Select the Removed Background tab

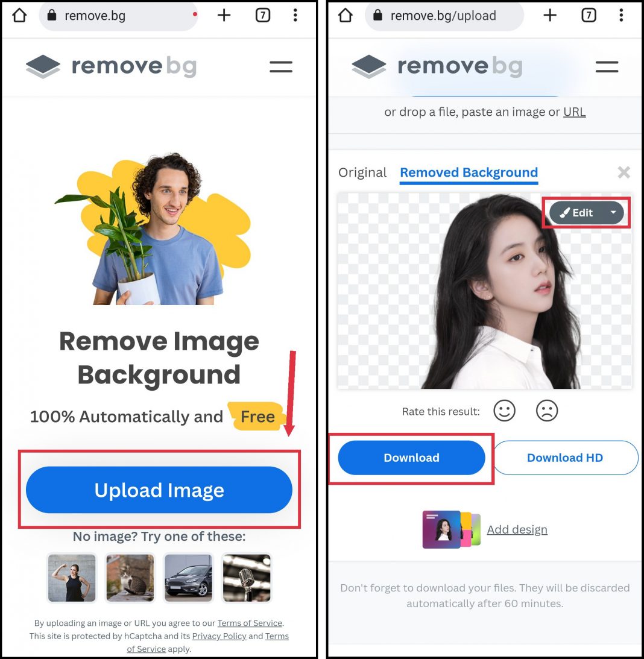click(x=469, y=172)
